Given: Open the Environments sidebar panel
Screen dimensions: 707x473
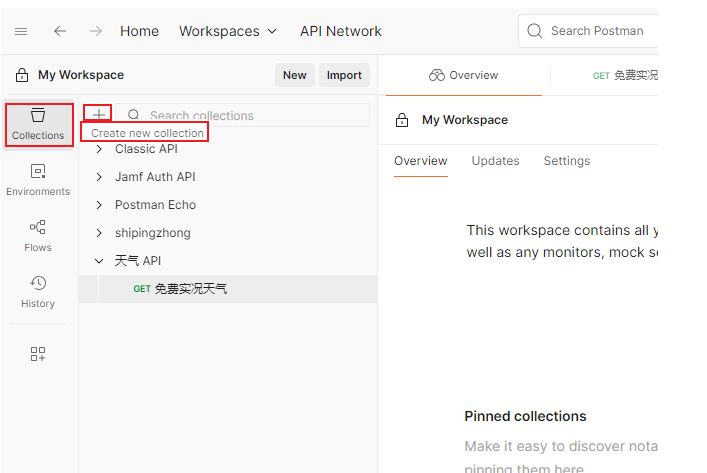Looking at the screenshot, I should [x=38, y=180].
